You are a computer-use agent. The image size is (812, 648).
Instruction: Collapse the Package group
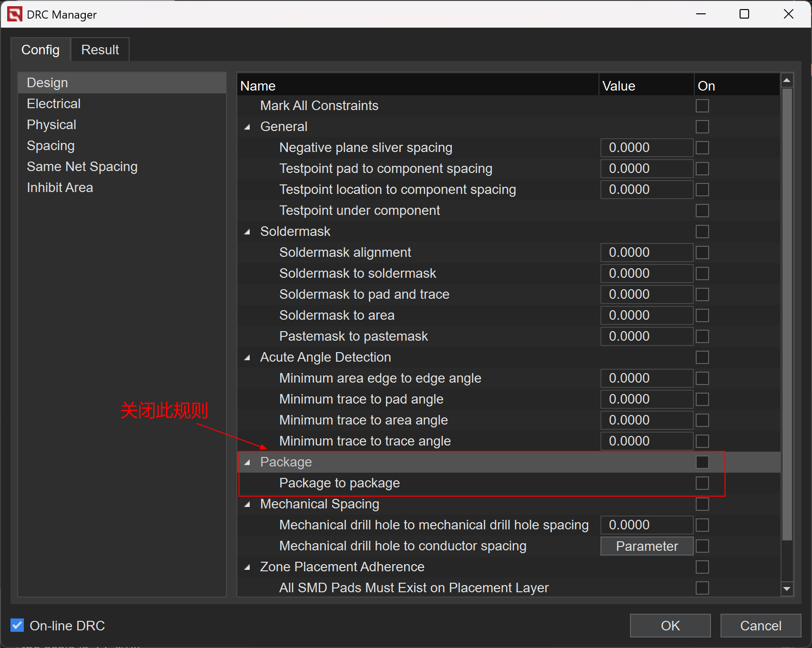(x=247, y=463)
